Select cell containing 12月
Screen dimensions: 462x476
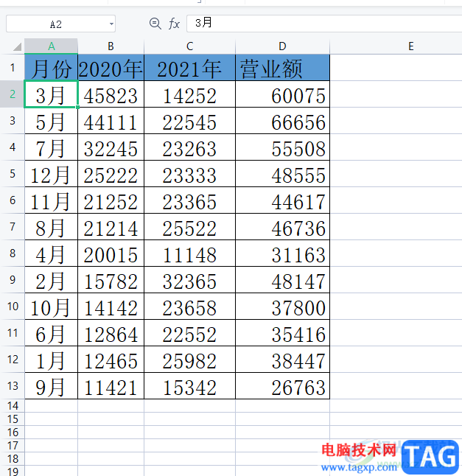(52, 174)
